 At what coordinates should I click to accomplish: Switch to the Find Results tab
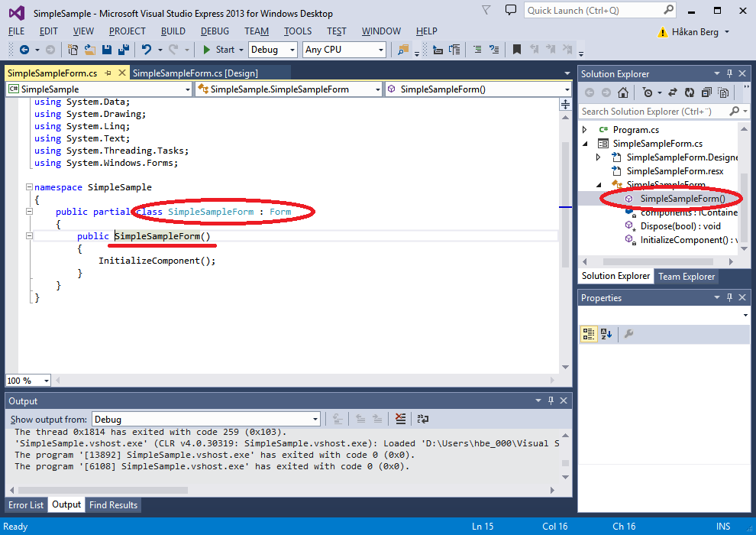pyautogui.click(x=113, y=504)
